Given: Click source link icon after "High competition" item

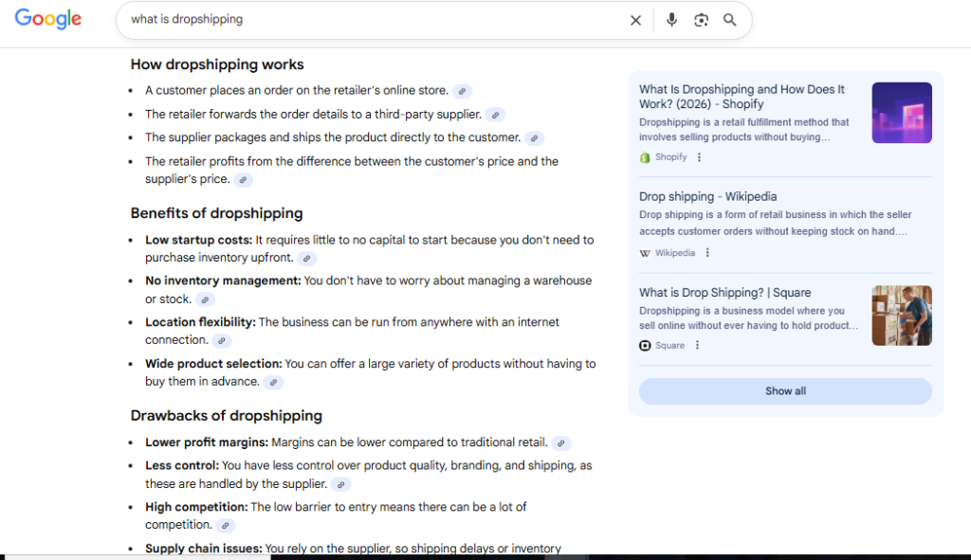Looking at the screenshot, I should point(225,525).
